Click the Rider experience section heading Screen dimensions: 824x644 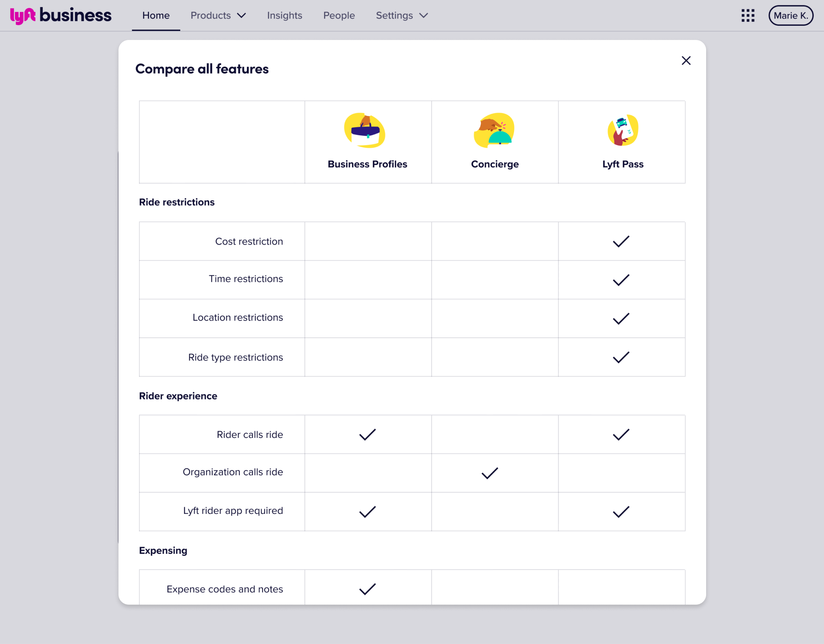[178, 396]
